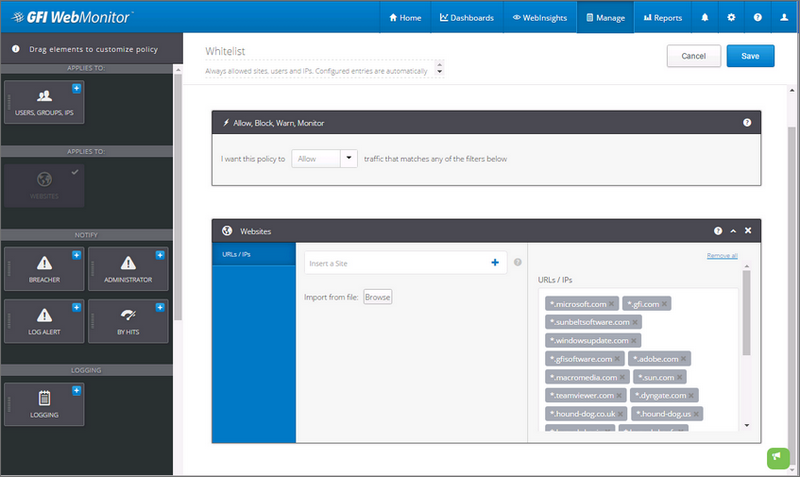Add the Breacher notify element

point(77,255)
